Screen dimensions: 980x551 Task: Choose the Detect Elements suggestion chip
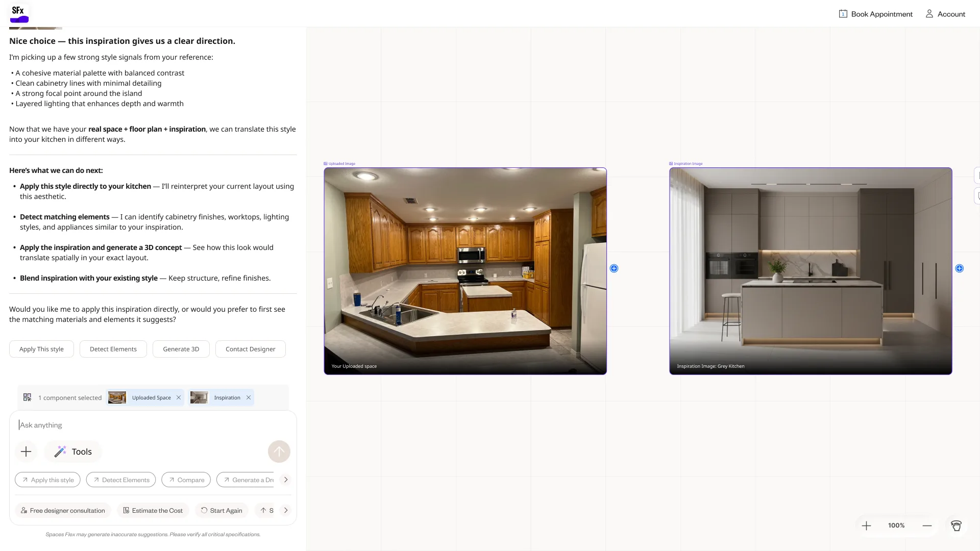[x=121, y=480]
